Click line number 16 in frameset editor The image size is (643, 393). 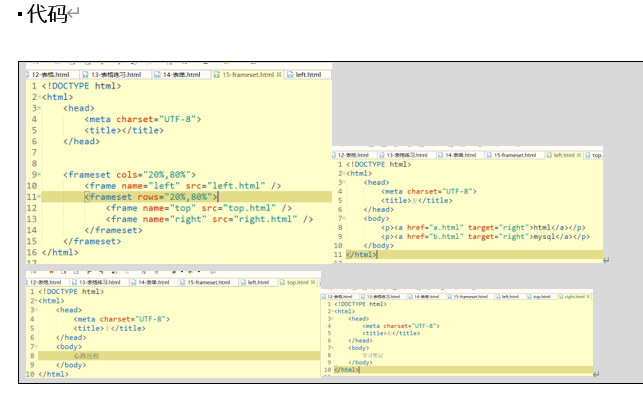click(32, 252)
